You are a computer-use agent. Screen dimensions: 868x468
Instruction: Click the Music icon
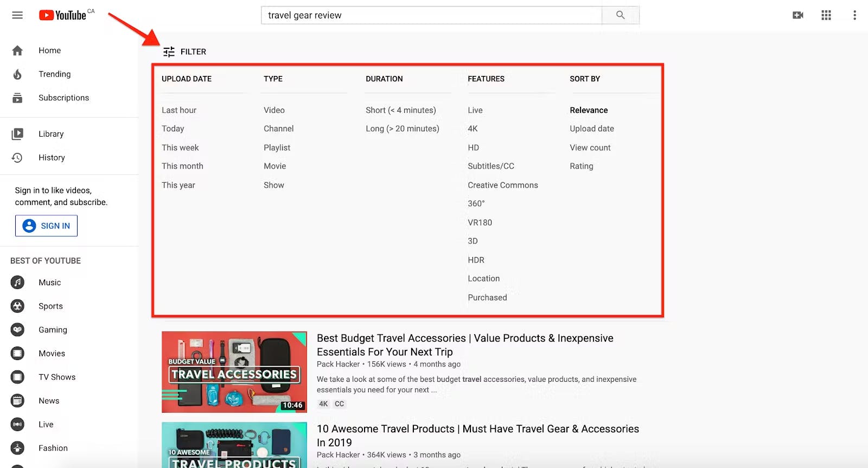17,283
